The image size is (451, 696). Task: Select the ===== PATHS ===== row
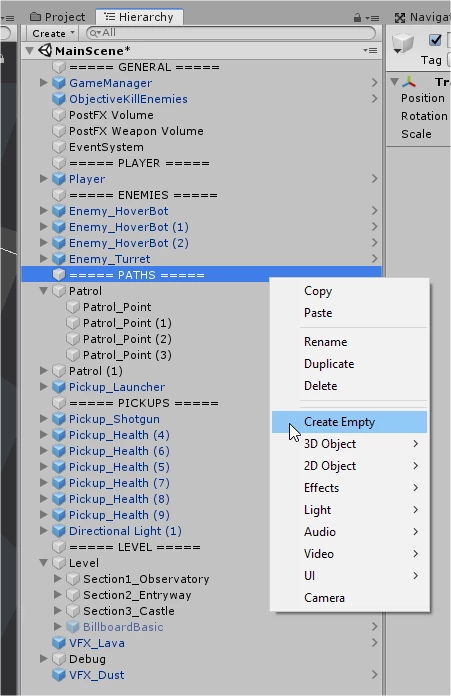[202, 275]
